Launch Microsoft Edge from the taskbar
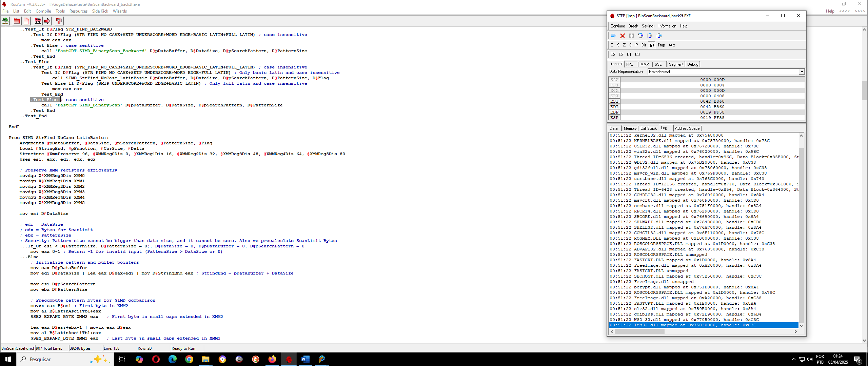The width and height of the screenshot is (868, 366). 172,359
